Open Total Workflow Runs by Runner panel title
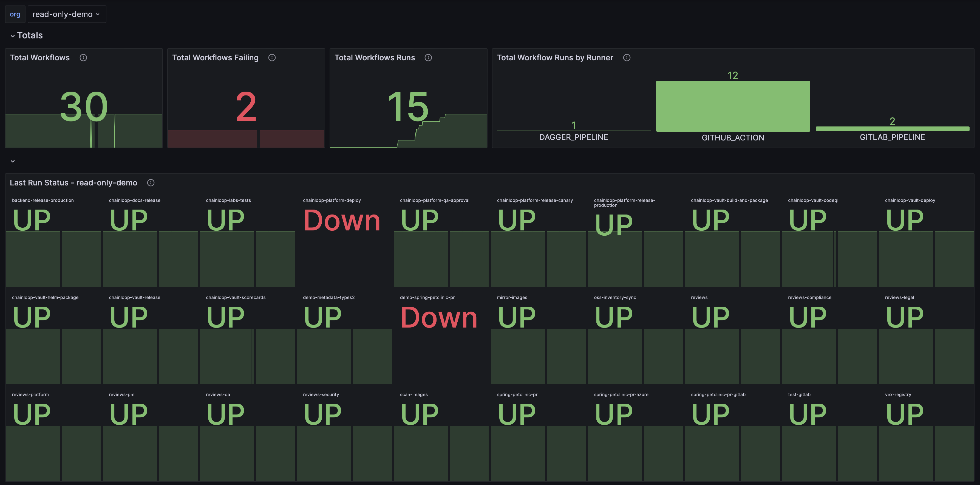This screenshot has width=980, height=485. [555, 58]
